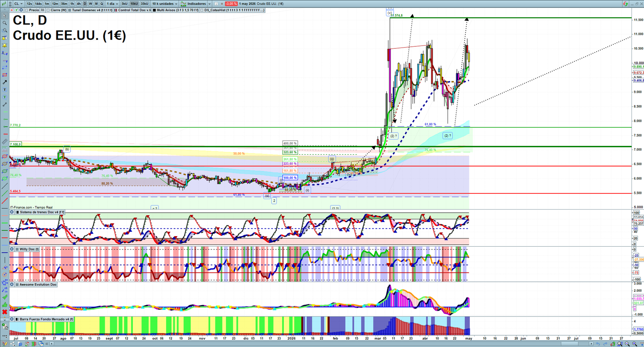Click the double left chevron in bottom bar
Image resolution: width=644 pixels, height=347 pixels.
point(47,344)
